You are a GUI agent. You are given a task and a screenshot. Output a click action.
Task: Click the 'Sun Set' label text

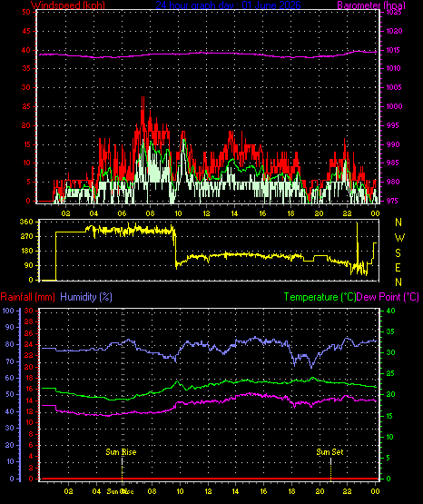(x=330, y=452)
